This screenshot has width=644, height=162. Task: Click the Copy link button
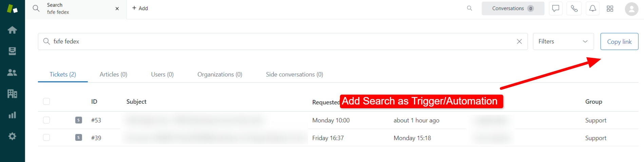point(619,42)
